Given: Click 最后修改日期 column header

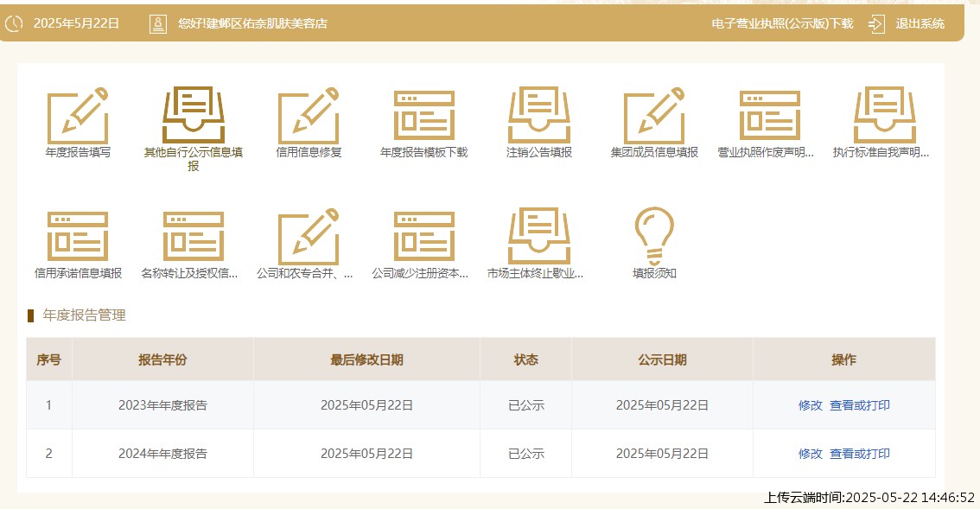Looking at the screenshot, I should (x=367, y=359).
